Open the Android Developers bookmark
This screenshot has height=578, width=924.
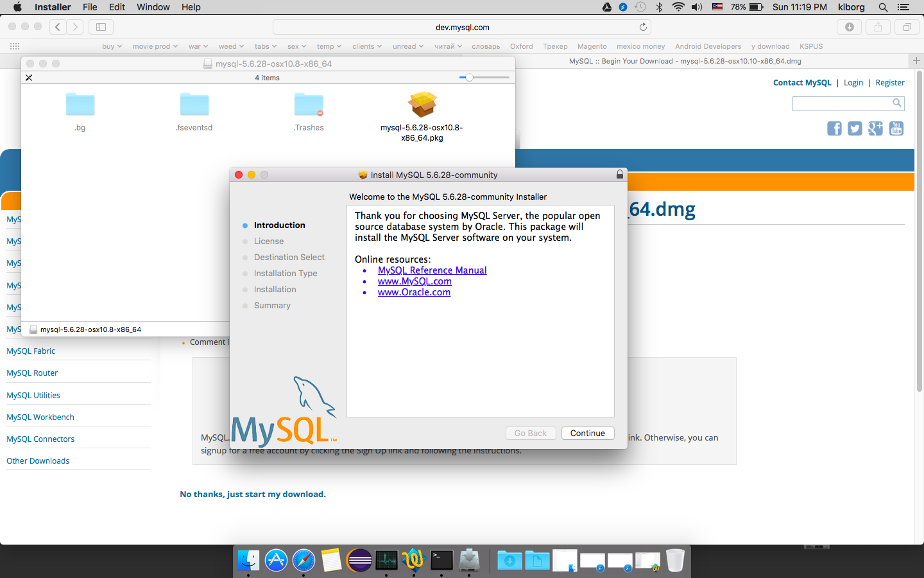(x=708, y=46)
